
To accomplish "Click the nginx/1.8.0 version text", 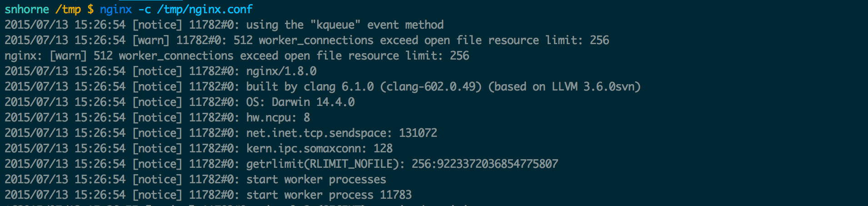I will [281, 71].
